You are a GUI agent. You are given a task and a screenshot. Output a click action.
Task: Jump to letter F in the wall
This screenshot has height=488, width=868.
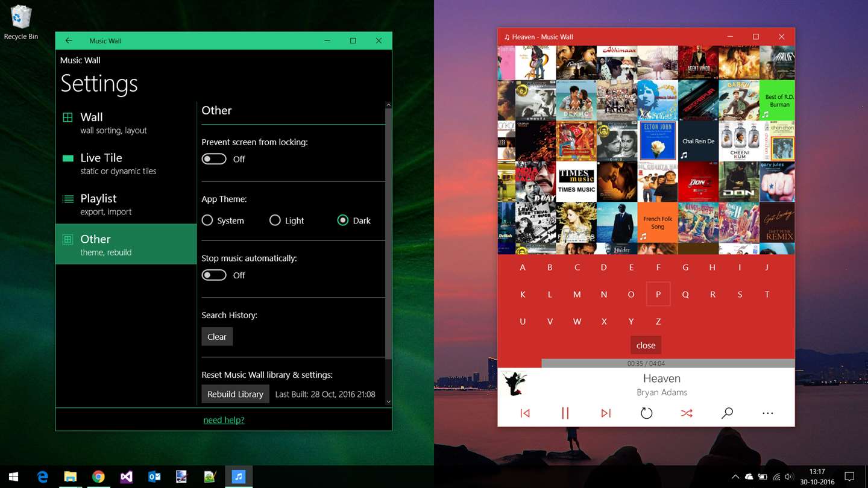click(658, 267)
